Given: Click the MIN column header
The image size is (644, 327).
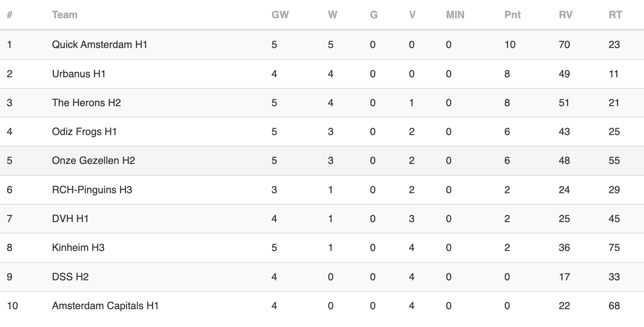Looking at the screenshot, I should point(455,15).
